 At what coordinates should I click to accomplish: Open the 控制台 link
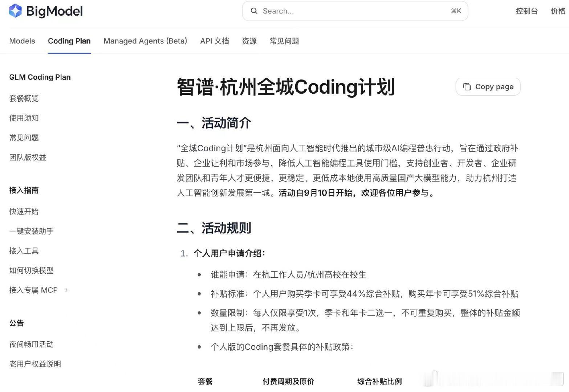[527, 11]
